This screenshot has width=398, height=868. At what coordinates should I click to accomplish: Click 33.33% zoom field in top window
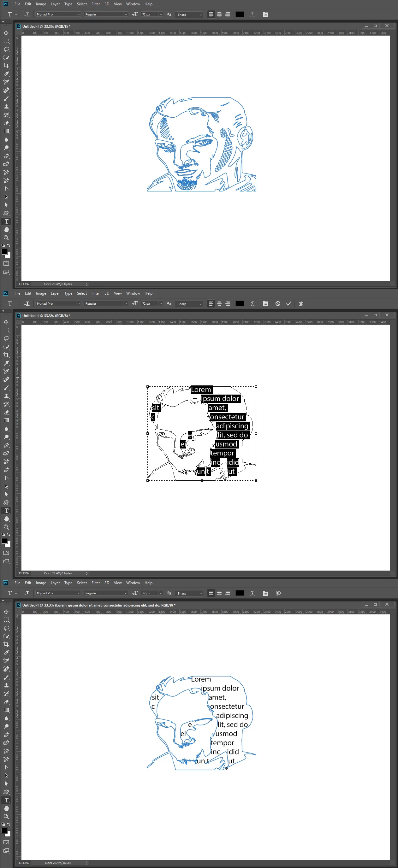(24, 284)
